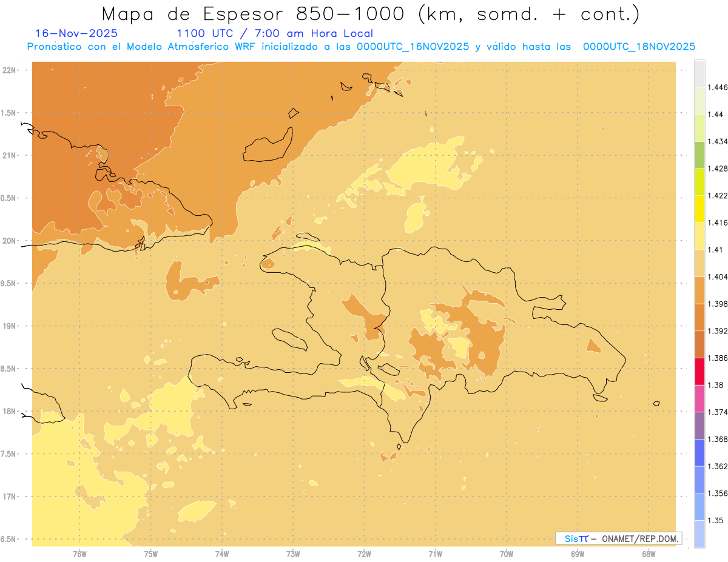Click the colorbar value '1.44'
The width and height of the screenshot is (728, 562).
716,115
